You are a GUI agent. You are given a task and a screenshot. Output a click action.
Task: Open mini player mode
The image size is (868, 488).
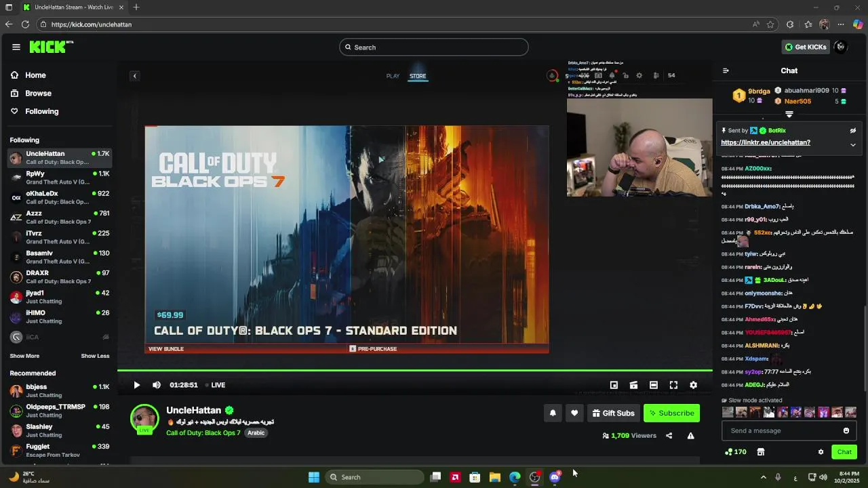614,385
